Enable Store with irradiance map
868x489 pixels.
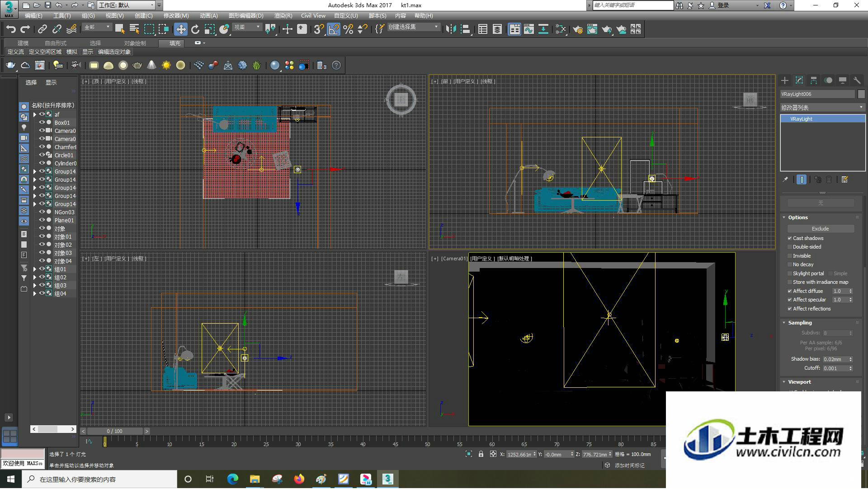790,282
